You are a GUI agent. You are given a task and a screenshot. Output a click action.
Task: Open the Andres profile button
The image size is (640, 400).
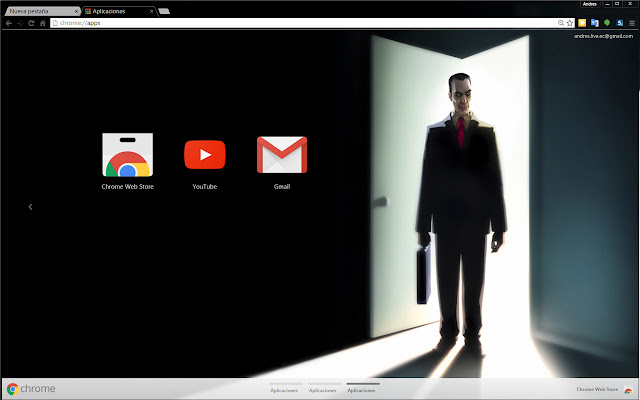[x=590, y=4]
